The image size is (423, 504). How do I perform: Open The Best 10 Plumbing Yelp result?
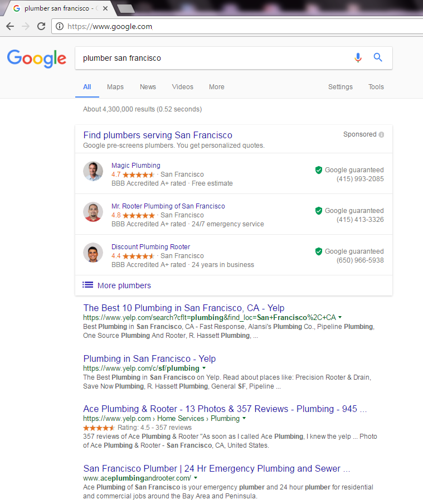point(184,308)
